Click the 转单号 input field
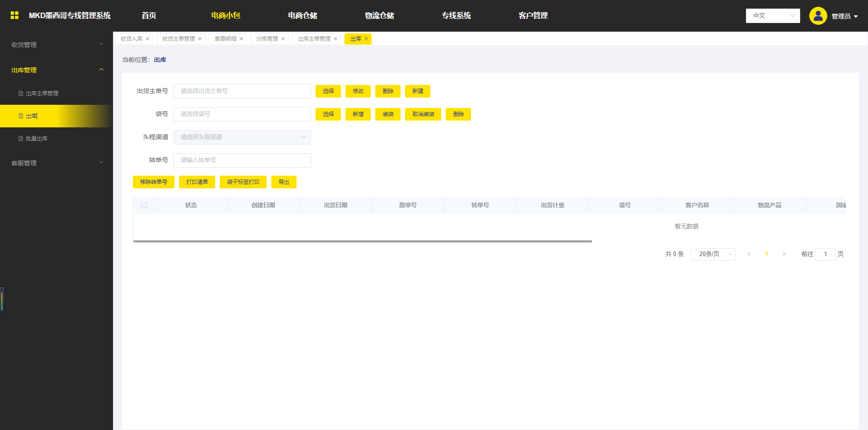 coord(242,160)
